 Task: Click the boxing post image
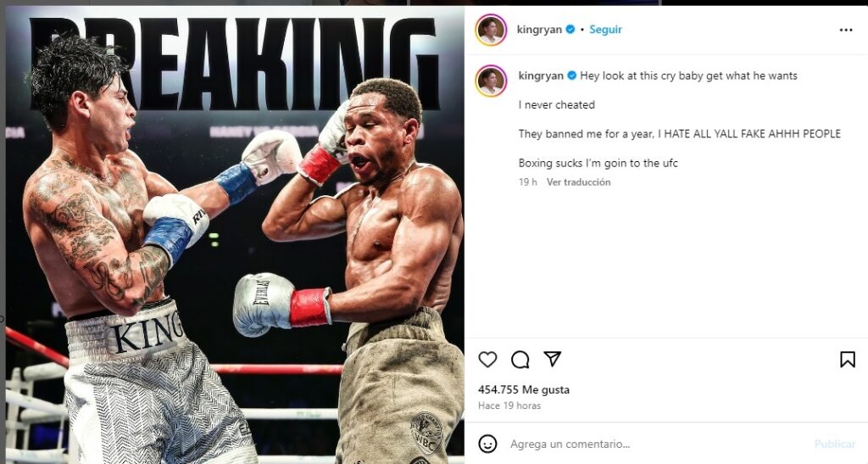235,235
